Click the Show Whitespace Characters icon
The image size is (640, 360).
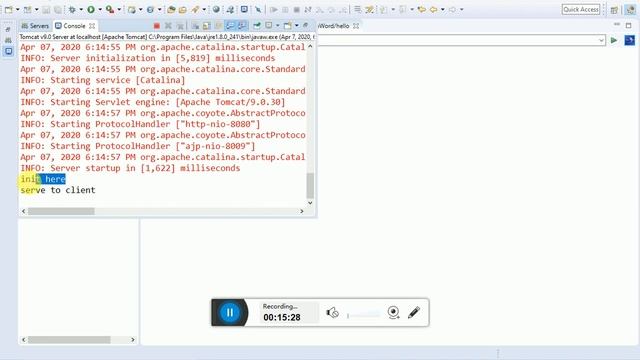[357, 9]
